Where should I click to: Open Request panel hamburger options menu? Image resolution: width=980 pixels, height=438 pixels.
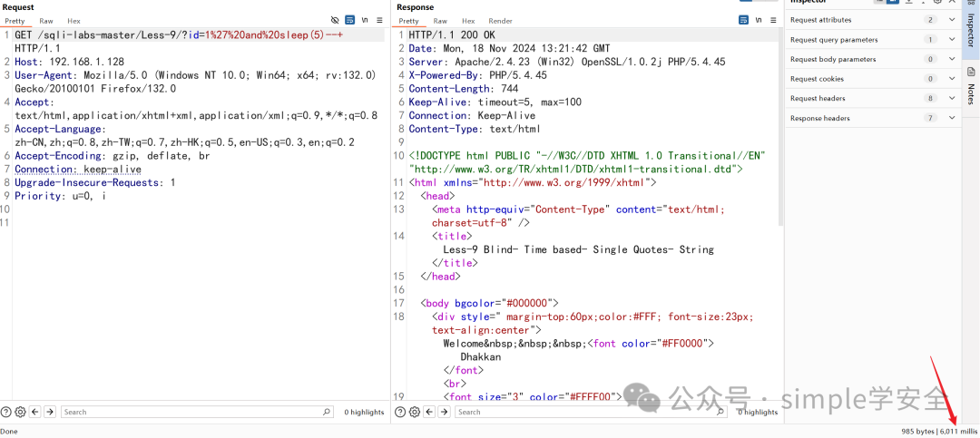pos(379,20)
